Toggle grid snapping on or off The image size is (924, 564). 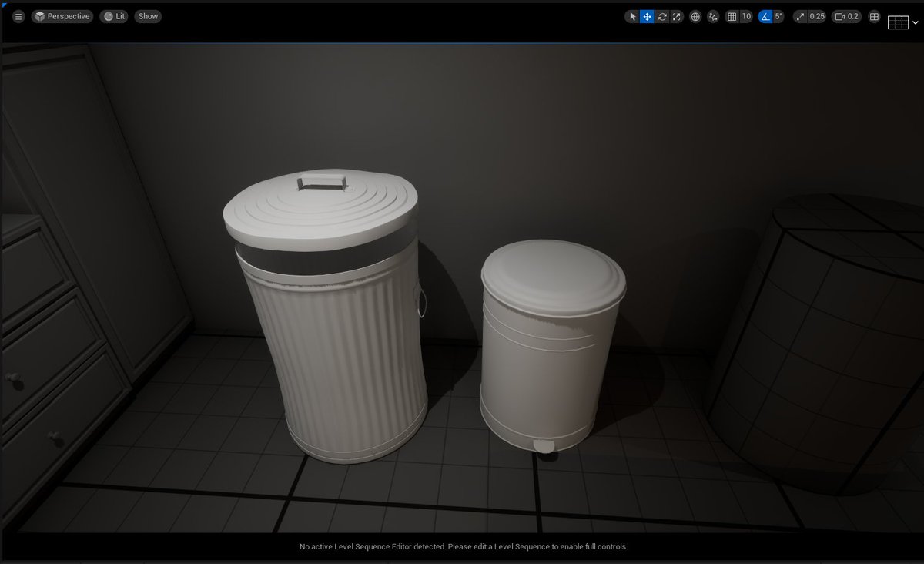pos(732,16)
